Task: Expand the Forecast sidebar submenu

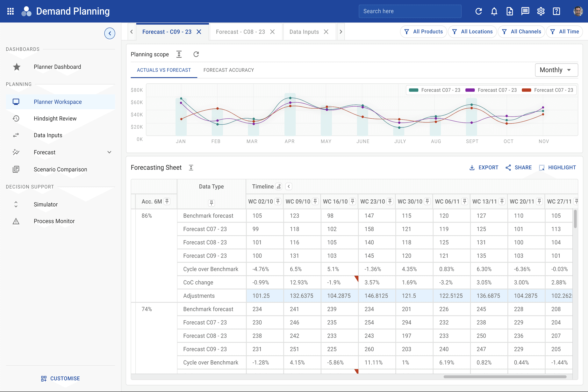Action: coord(109,152)
